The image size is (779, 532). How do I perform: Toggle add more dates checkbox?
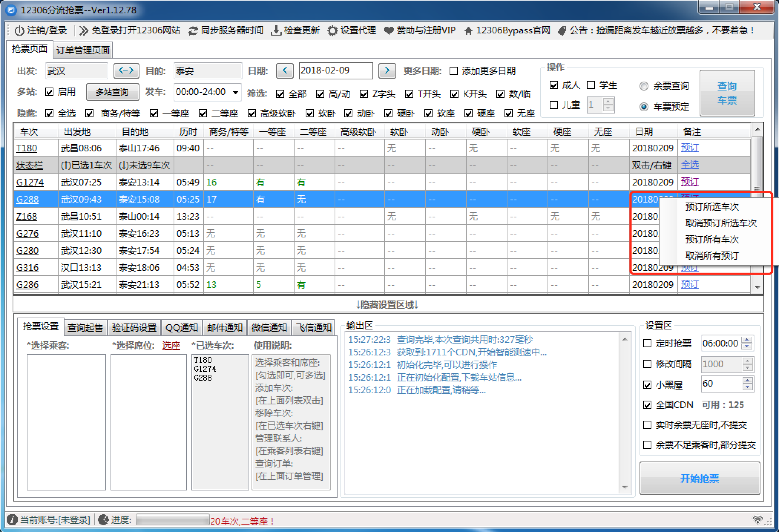[454, 71]
